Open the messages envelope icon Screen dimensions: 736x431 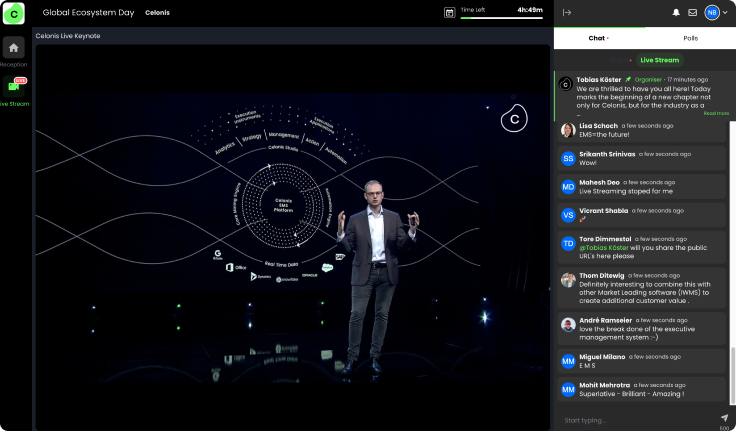(x=692, y=13)
